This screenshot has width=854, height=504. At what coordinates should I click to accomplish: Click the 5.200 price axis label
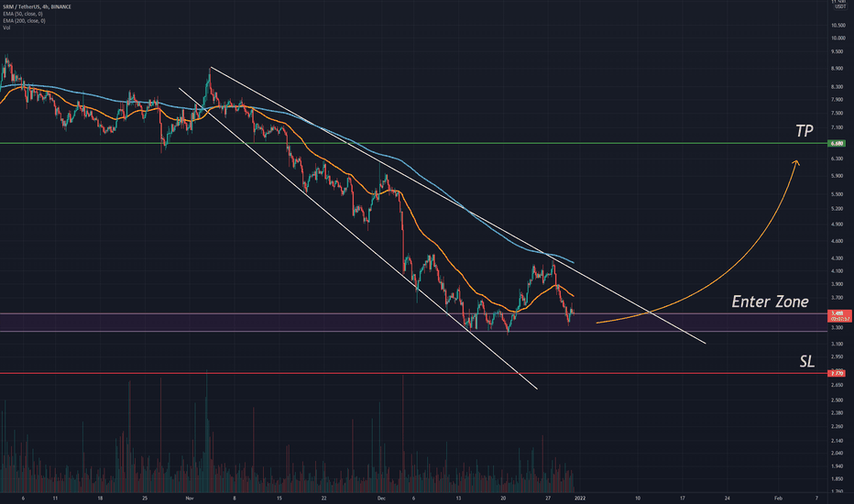click(x=838, y=209)
